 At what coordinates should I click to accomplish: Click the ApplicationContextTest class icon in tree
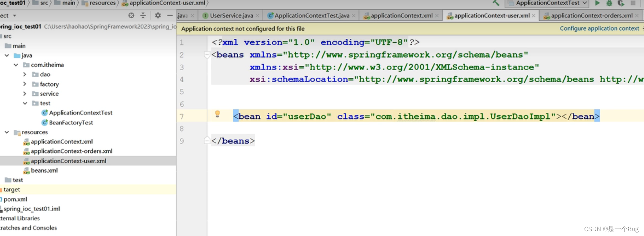(45, 113)
